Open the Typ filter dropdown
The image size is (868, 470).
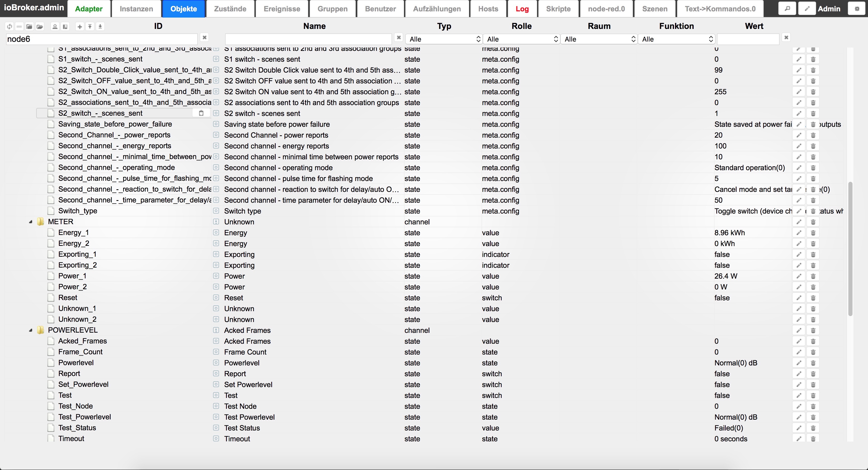[444, 39]
